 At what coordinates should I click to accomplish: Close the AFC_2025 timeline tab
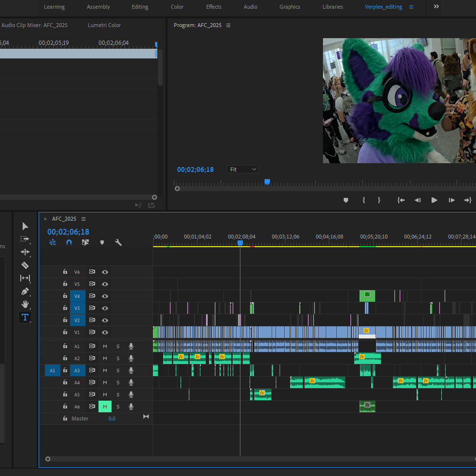45,219
